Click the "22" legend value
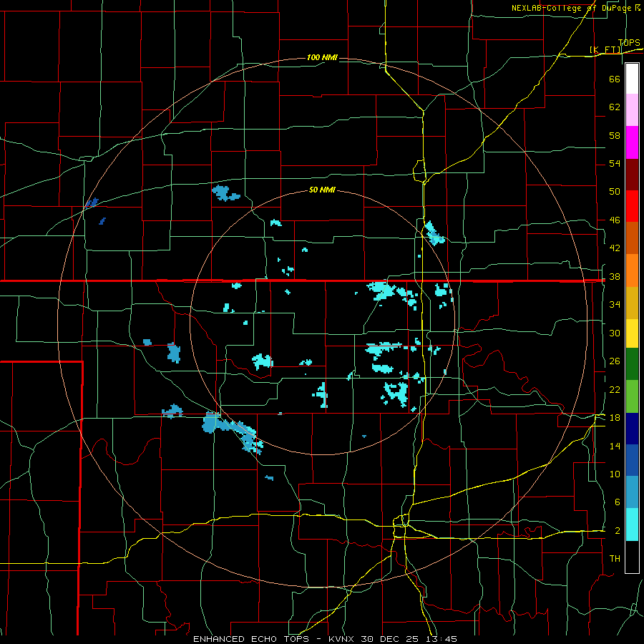 click(x=615, y=389)
